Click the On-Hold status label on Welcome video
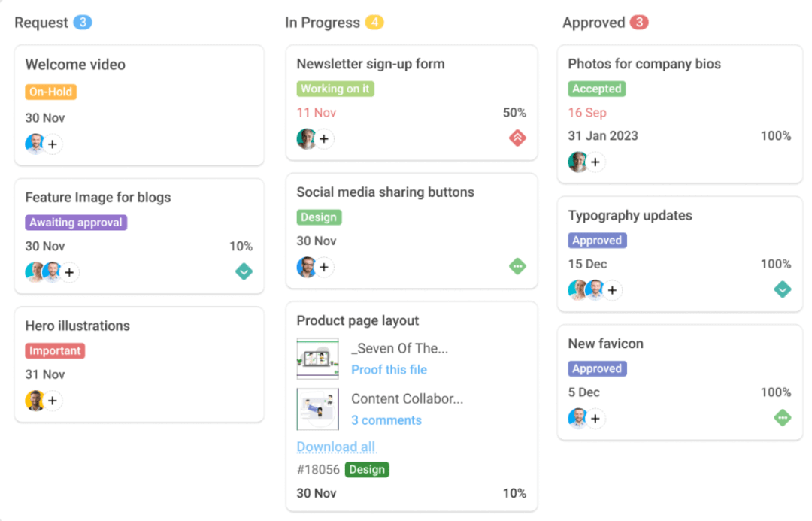This screenshot has height=521, width=812. (x=50, y=92)
